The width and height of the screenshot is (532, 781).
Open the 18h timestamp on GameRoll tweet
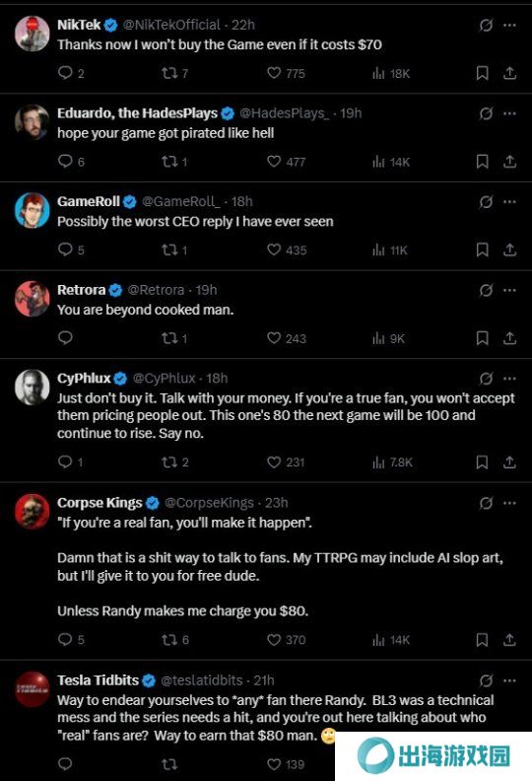click(242, 202)
